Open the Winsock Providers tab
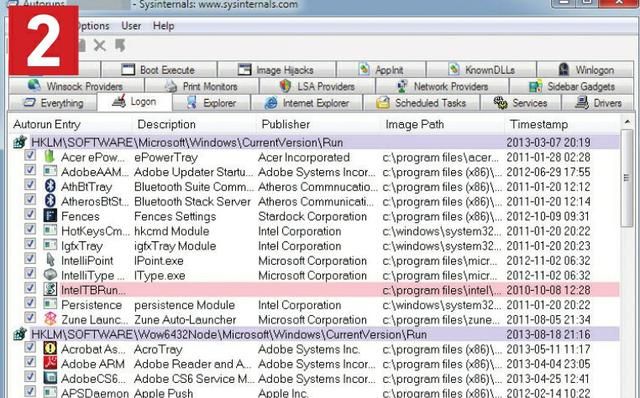 [x=76, y=86]
